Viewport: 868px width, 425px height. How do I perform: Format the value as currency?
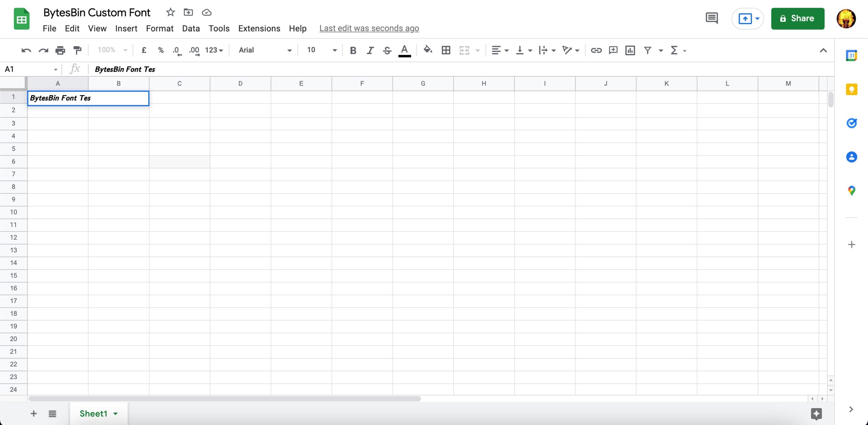[144, 50]
